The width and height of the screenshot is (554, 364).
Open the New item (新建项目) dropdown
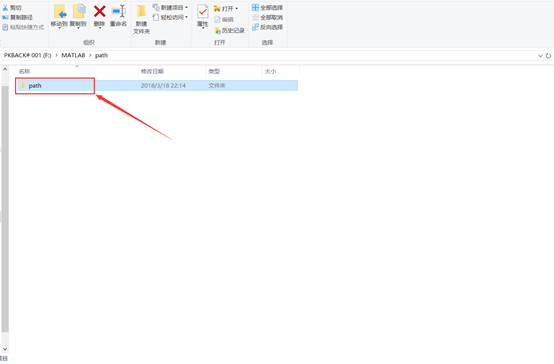tap(170, 7)
